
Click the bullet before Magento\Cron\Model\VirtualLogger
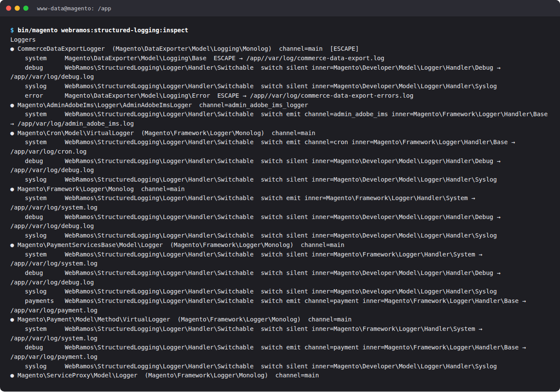click(12, 133)
